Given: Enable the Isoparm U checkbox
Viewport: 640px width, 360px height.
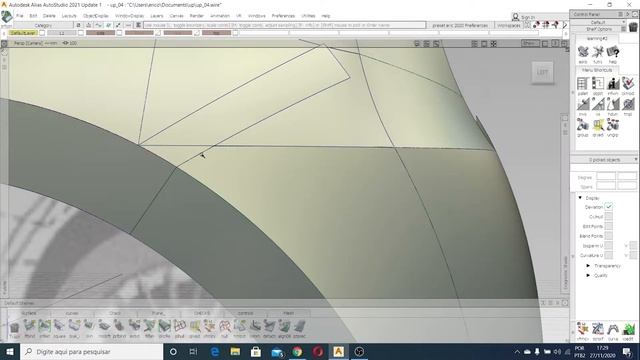Looking at the screenshot, I should tap(609, 246).
